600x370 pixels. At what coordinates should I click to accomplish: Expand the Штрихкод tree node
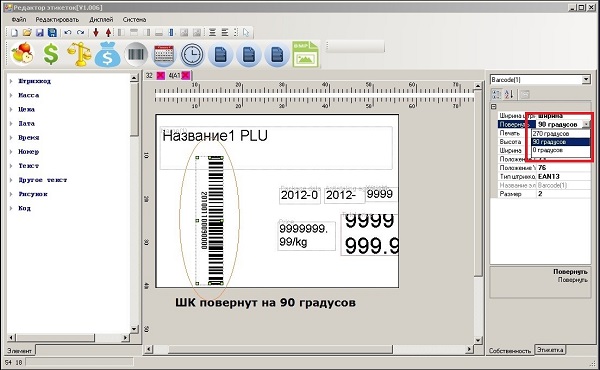point(11,81)
